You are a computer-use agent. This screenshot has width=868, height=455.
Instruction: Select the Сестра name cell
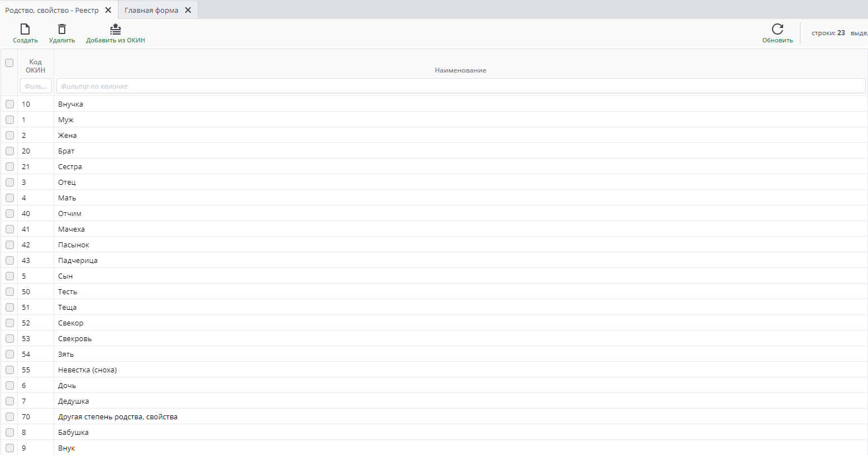coord(461,166)
